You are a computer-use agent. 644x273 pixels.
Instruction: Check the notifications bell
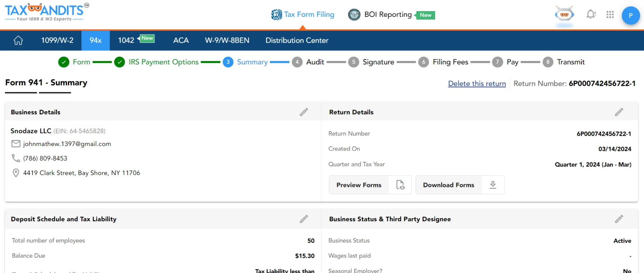click(x=591, y=14)
